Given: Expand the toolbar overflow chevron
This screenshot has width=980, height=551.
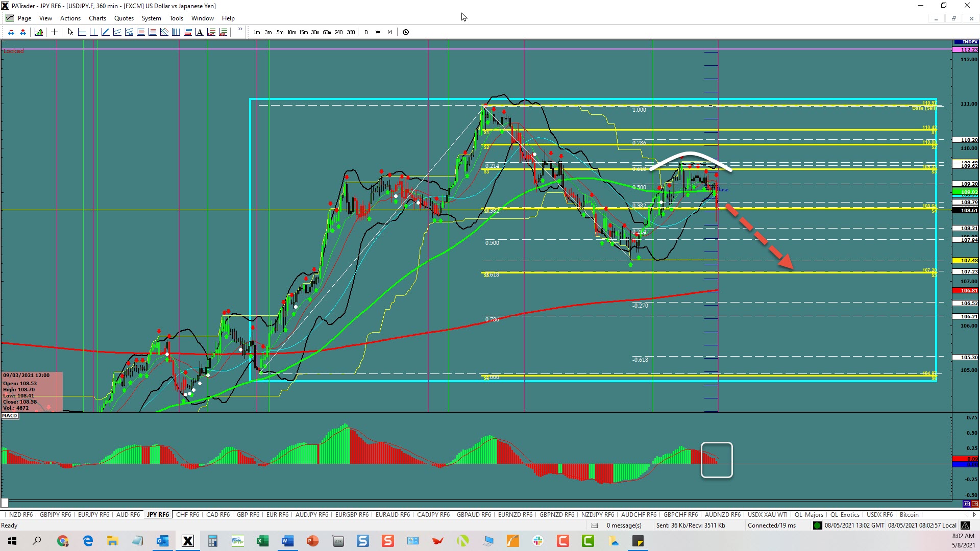Looking at the screenshot, I should pos(240,30).
